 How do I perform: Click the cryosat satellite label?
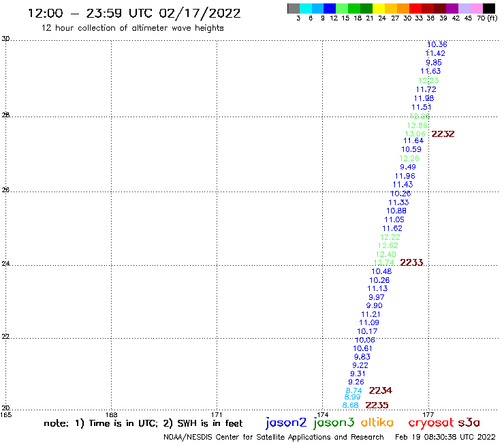coord(431,423)
